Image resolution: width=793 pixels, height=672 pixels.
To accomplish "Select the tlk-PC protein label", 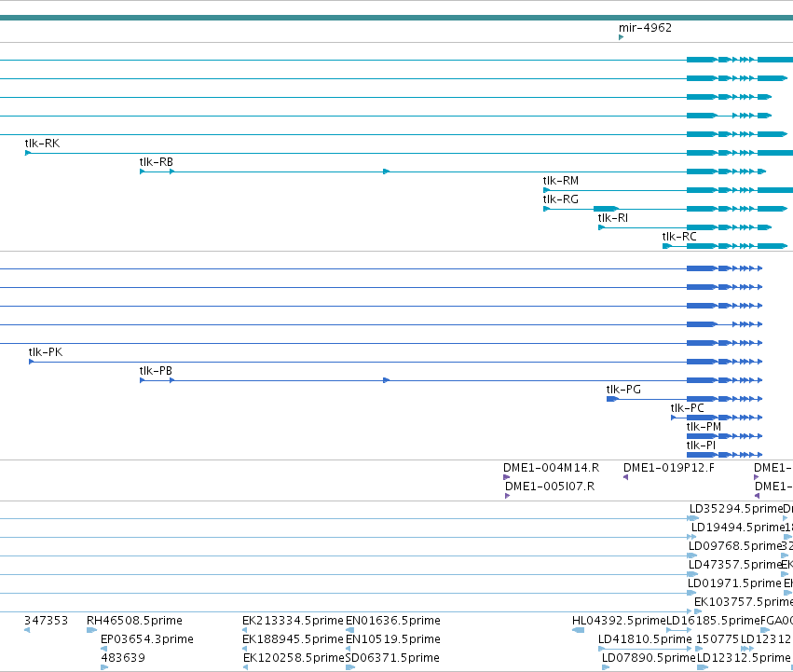I will (687, 408).
